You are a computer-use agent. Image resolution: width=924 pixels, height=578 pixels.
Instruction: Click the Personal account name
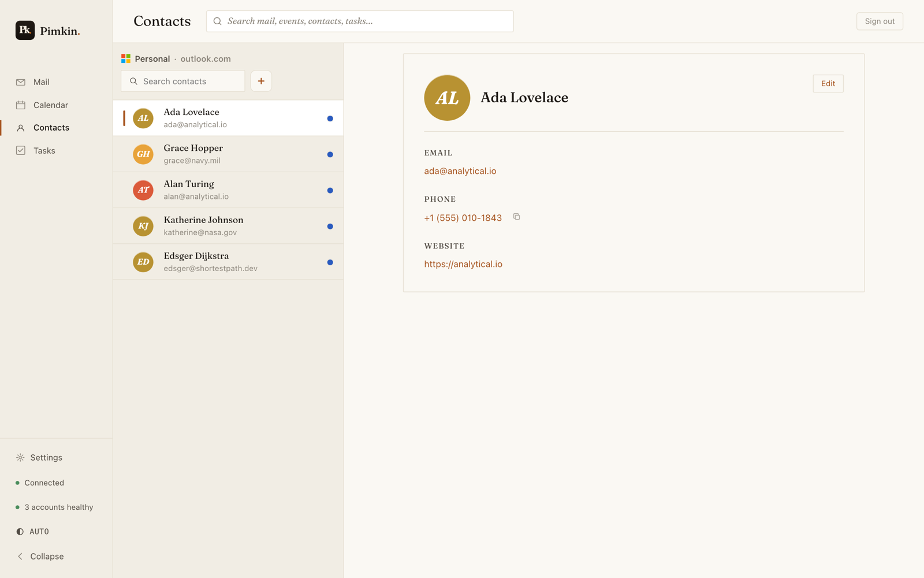click(x=152, y=59)
